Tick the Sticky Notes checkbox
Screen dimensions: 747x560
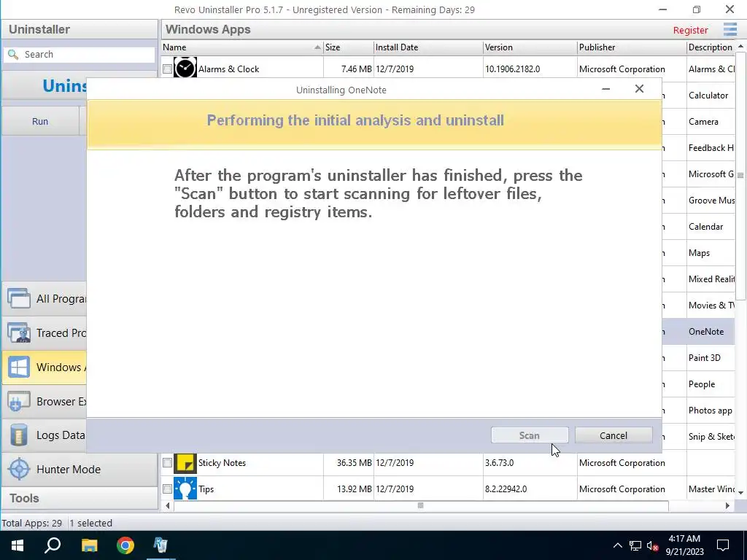pos(167,463)
